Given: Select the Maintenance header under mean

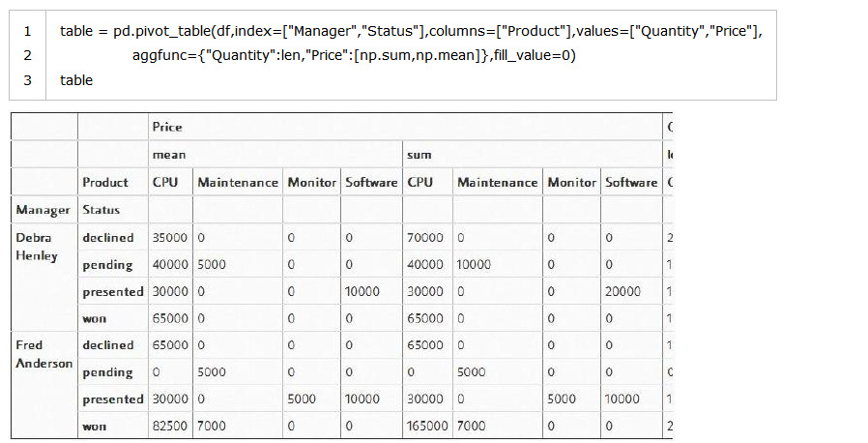Looking at the screenshot, I should tap(238, 182).
